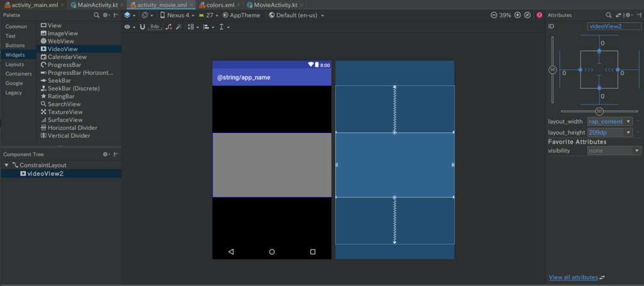Open Component Tree settings gear
This screenshot has width=644, height=286.
tap(106, 154)
